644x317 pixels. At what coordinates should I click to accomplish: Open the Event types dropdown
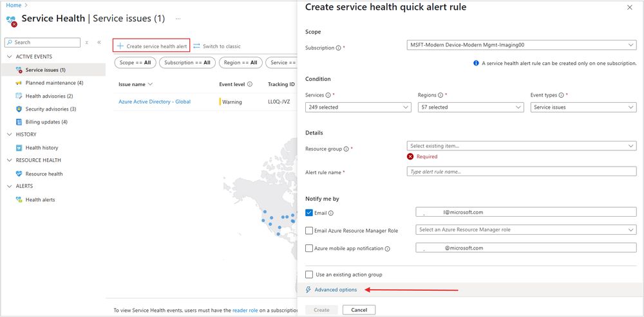(x=583, y=107)
